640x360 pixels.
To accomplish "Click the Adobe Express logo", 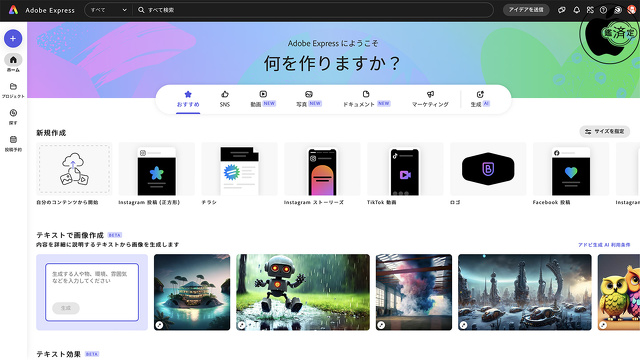I will click(x=13, y=10).
